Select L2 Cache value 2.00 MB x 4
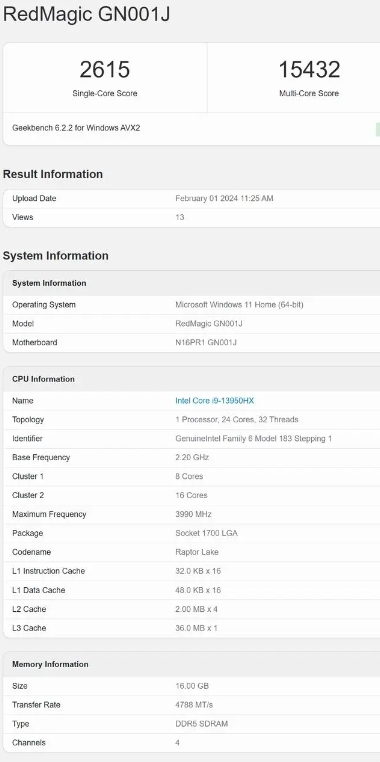This screenshot has width=380, height=762. 196,609
